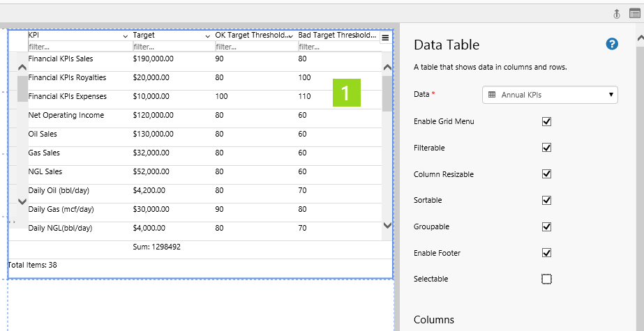Click the OK Target Threshold column header

click(x=251, y=35)
